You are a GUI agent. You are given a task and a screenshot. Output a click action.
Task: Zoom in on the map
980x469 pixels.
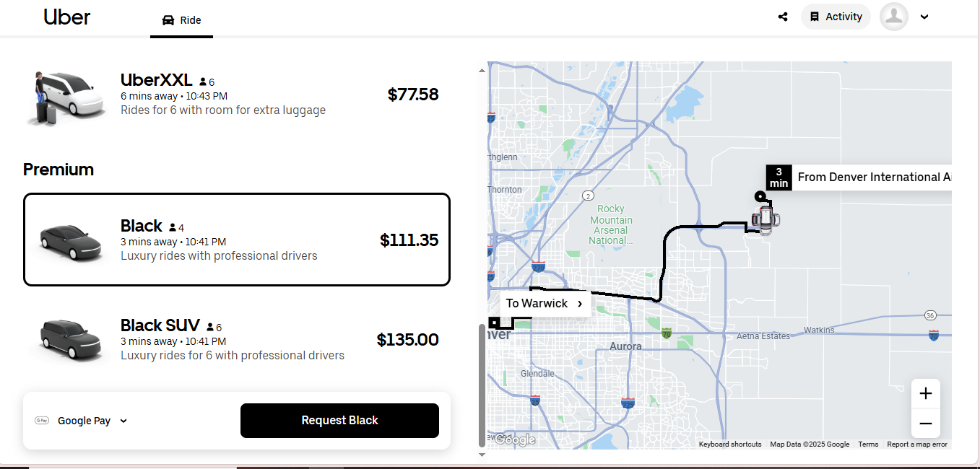click(x=926, y=393)
